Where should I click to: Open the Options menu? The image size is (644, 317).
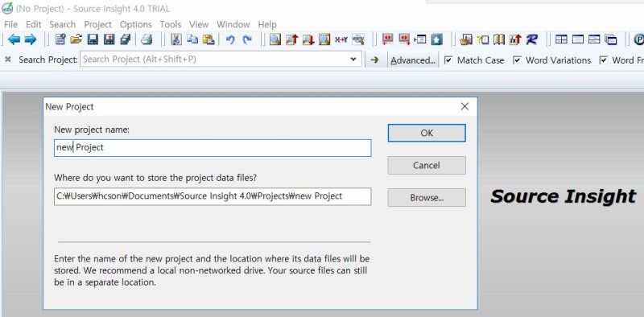point(136,24)
